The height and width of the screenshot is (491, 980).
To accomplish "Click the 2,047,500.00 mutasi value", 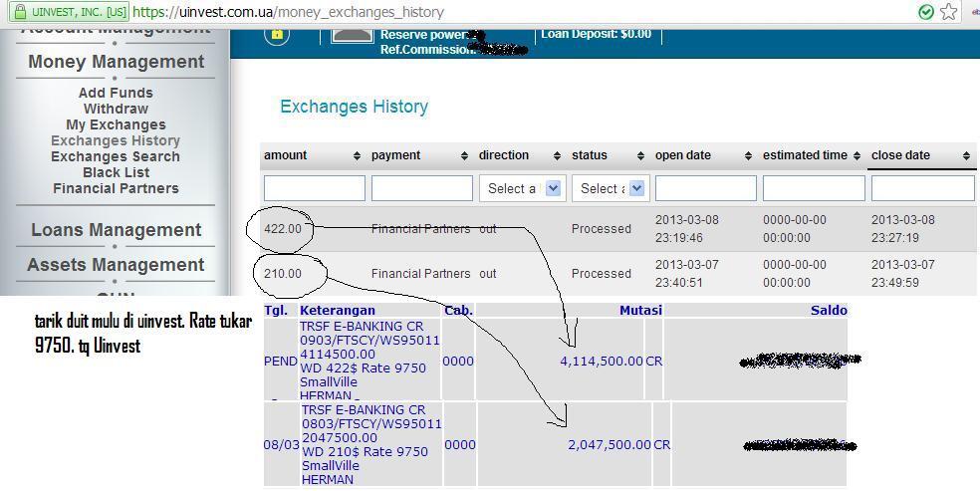I will (610, 445).
